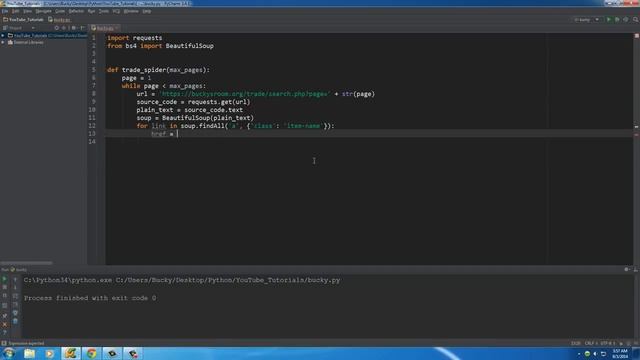
Task: Click the tool window toggle icon in status bar
Action: pyautogui.click(x=4, y=343)
